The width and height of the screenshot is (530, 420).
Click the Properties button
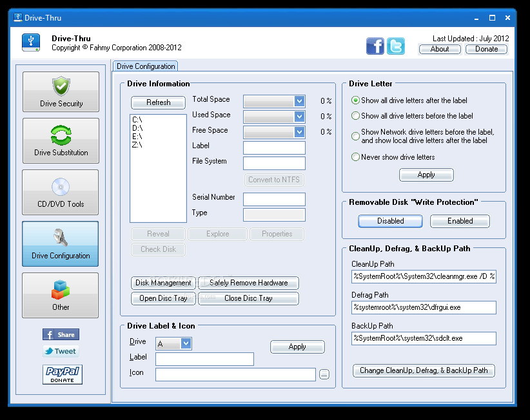tap(277, 234)
